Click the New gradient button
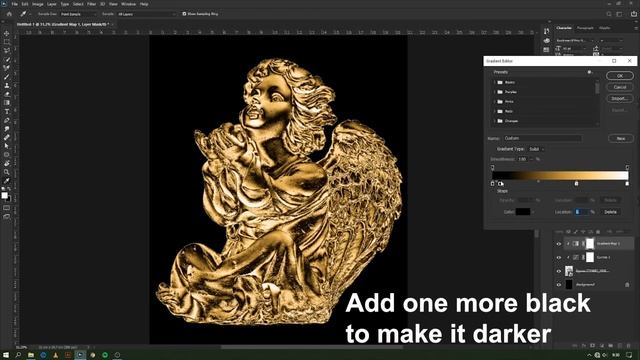The height and width of the screenshot is (360, 640). 620,139
